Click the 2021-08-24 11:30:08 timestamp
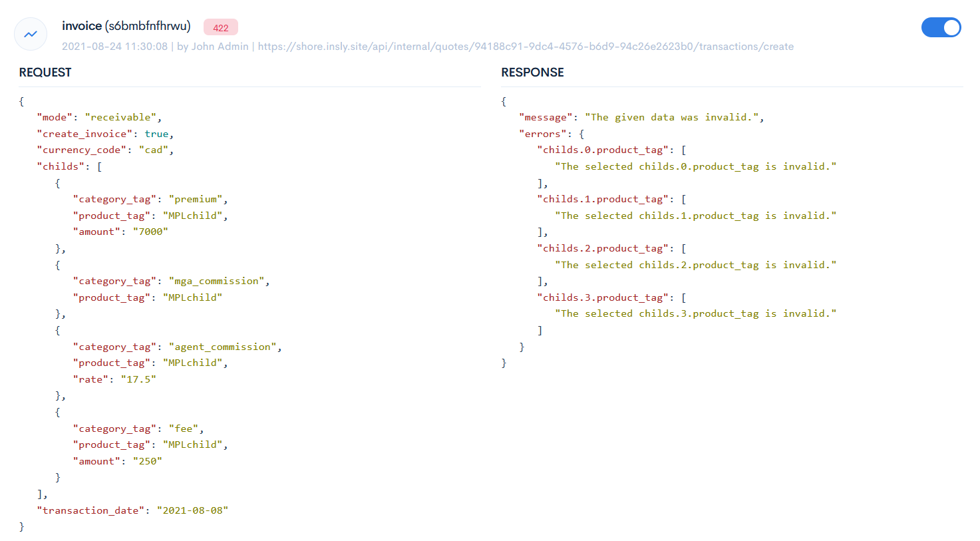This screenshot has height=541, width=980. click(x=114, y=47)
